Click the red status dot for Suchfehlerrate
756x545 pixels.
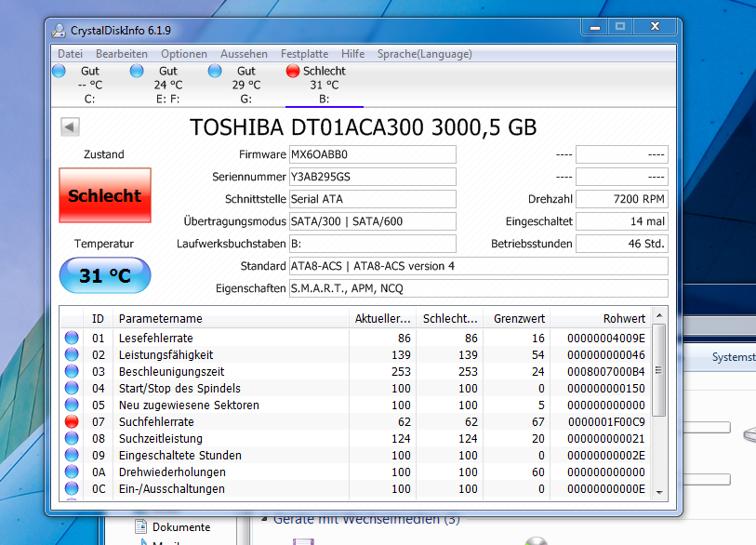pyautogui.click(x=72, y=421)
